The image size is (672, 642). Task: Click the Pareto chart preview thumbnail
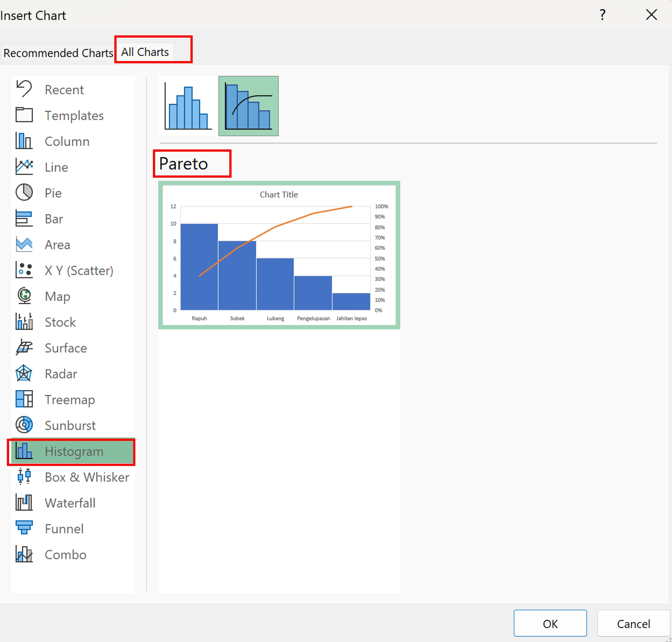[279, 255]
